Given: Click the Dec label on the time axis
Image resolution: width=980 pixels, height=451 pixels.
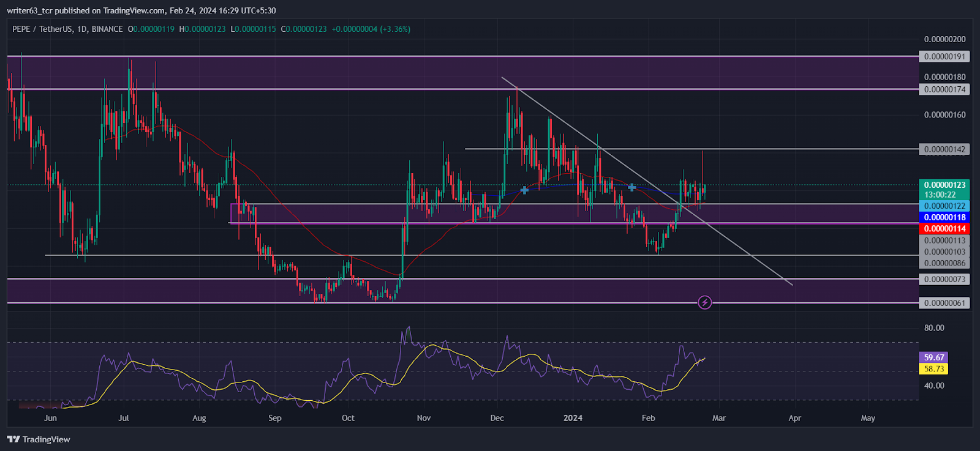Looking at the screenshot, I should tap(497, 418).
